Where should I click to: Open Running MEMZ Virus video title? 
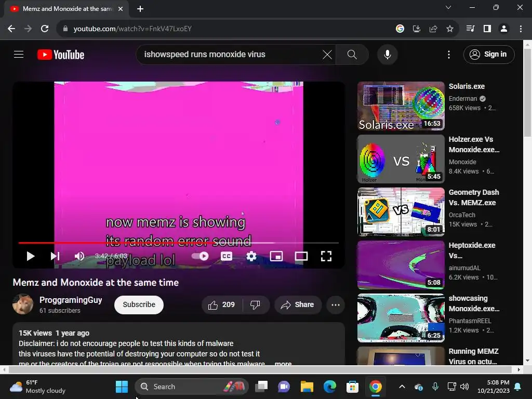[473, 356]
